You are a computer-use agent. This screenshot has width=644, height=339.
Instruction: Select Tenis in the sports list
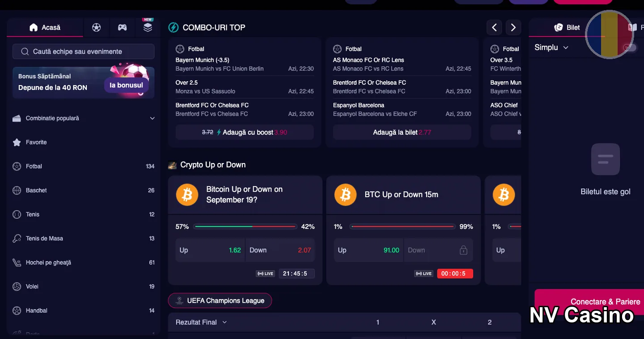(x=83, y=215)
